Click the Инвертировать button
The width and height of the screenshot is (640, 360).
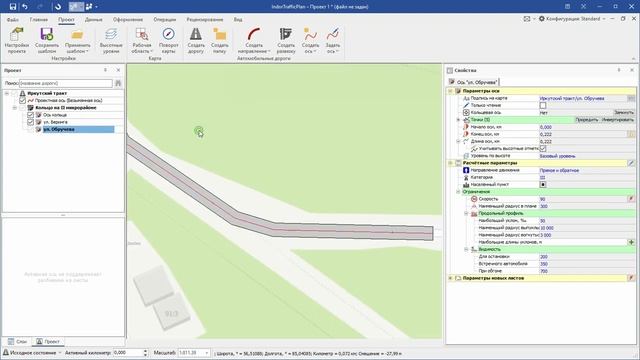[617, 120]
